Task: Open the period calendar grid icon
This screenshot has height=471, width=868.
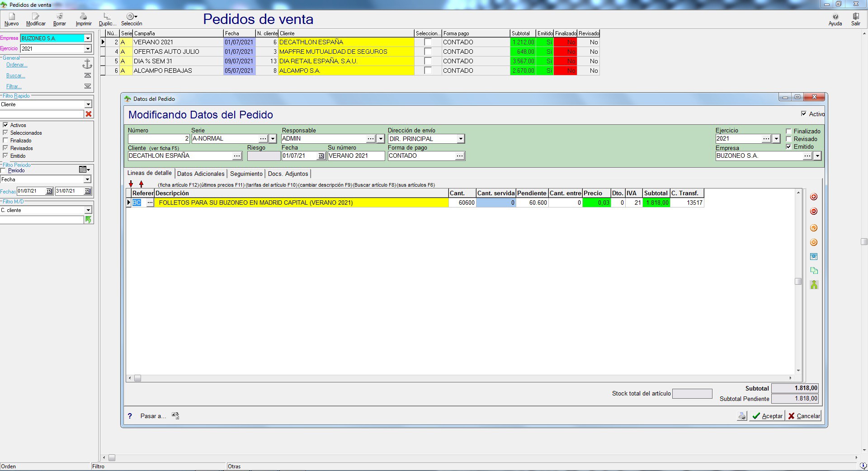Action: (x=84, y=170)
